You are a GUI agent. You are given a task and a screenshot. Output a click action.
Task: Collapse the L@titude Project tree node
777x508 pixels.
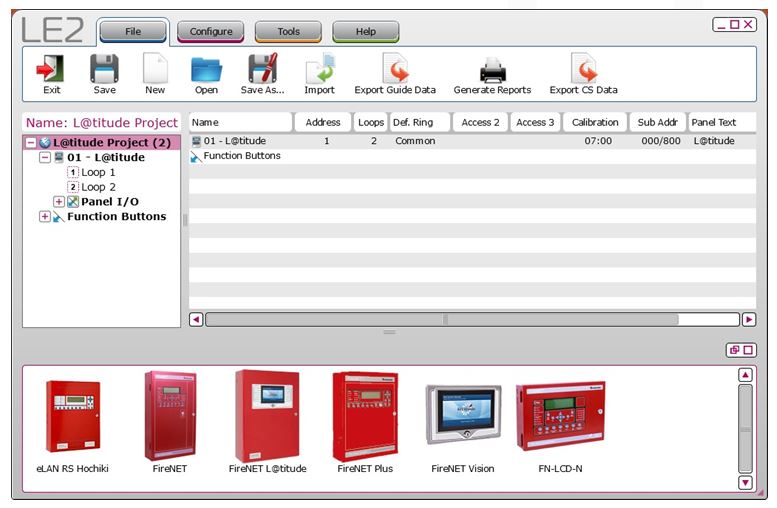(31, 143)
